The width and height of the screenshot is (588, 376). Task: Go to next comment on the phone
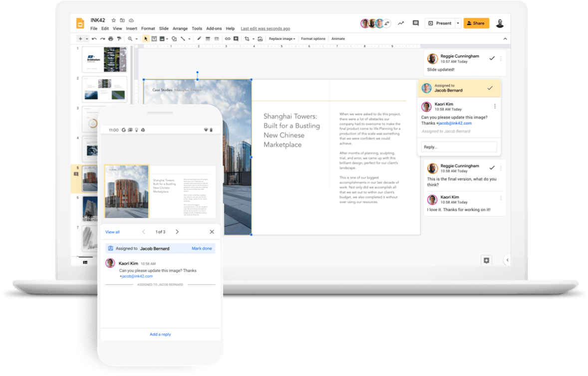click(x=177, y=232)
